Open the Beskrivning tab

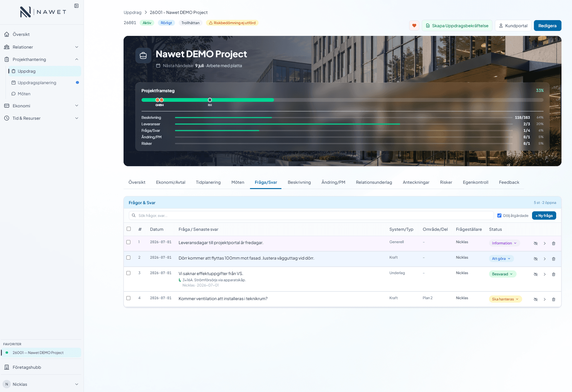click(299, 182)
